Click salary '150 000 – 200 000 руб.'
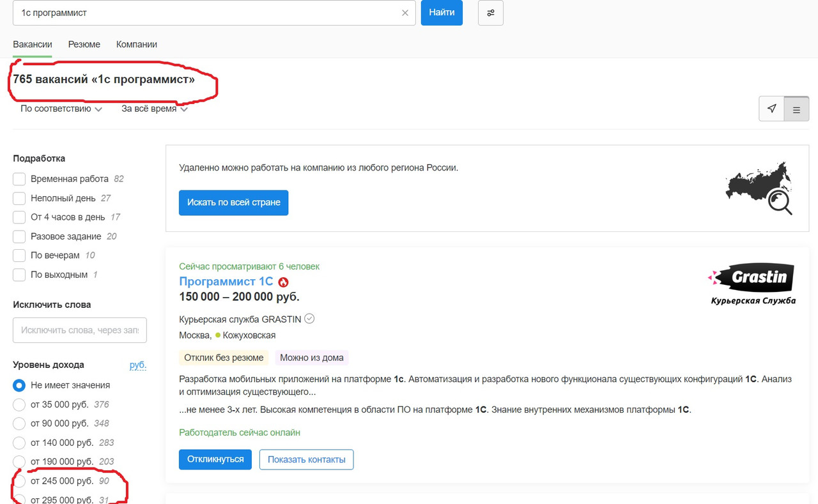Viewport: 818px width, 504px height. (240, 296)
